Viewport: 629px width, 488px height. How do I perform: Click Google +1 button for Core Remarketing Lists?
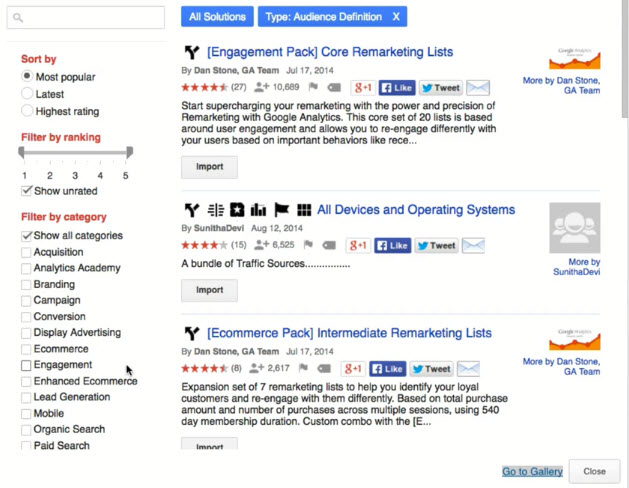(x=362, y=87)
